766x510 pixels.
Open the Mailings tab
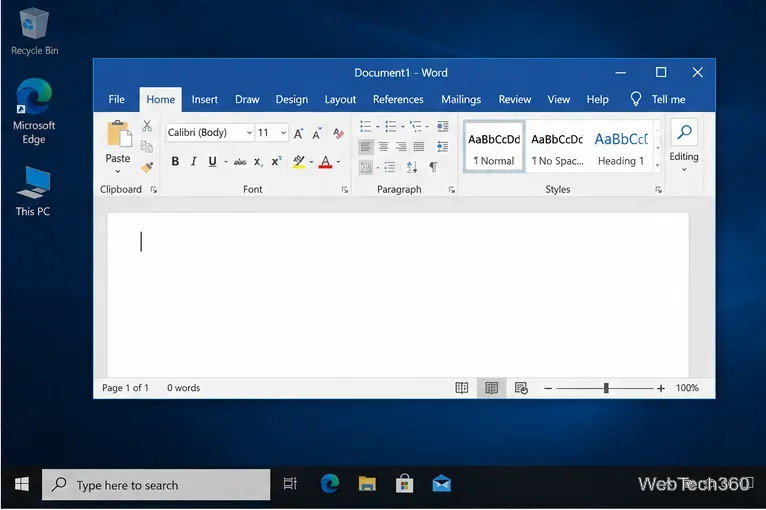461,99
